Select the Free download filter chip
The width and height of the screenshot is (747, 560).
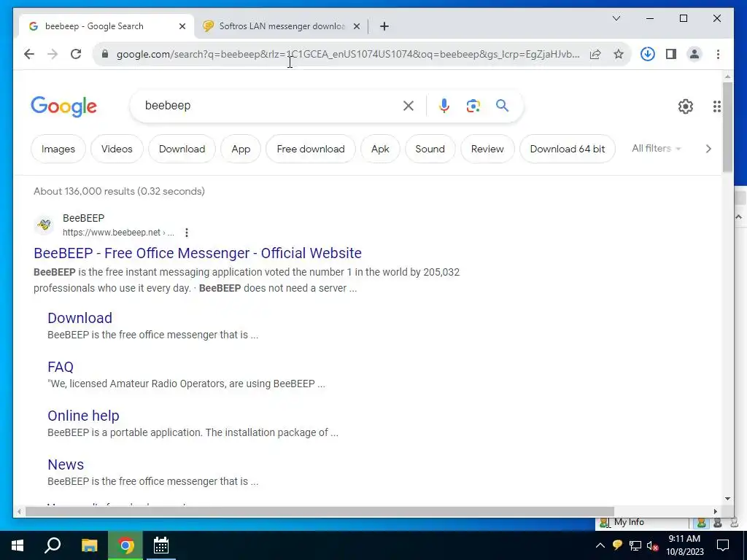point(311,149)
